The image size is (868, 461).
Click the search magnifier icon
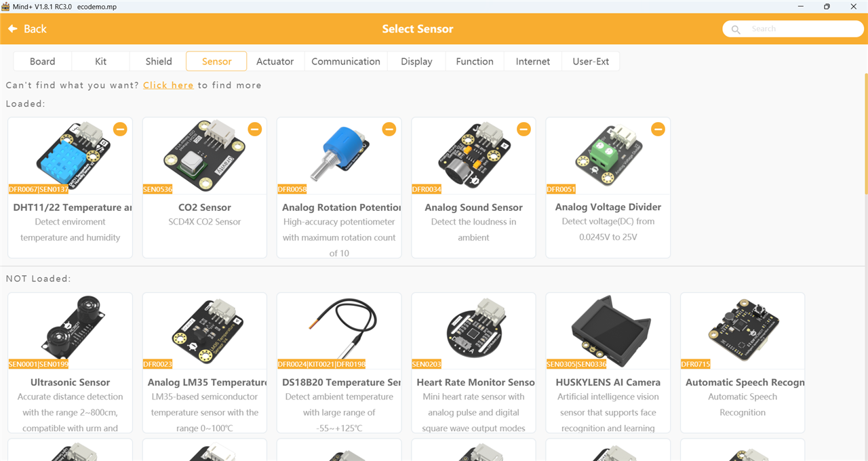(736, 29)
